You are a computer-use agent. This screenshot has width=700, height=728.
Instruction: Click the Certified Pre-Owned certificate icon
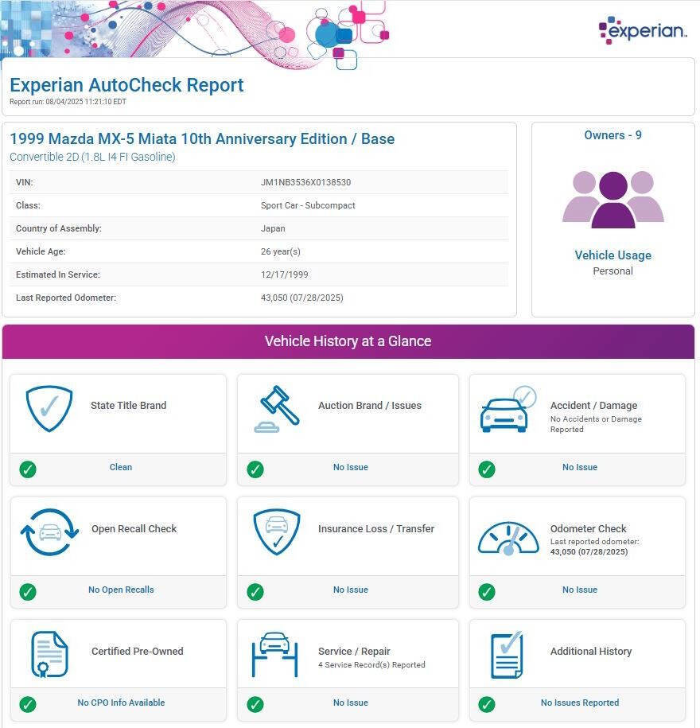pyautogui.click(x=49, y=654)
